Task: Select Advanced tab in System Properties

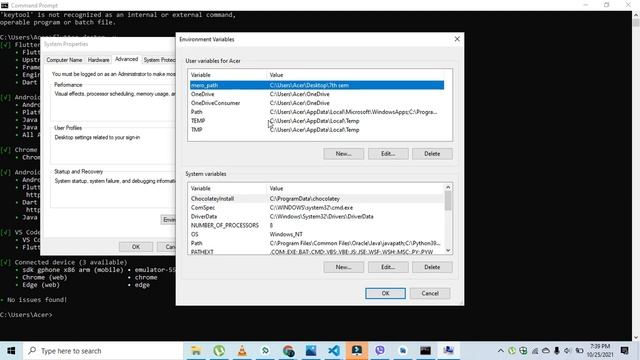Action: coord(127,59)
